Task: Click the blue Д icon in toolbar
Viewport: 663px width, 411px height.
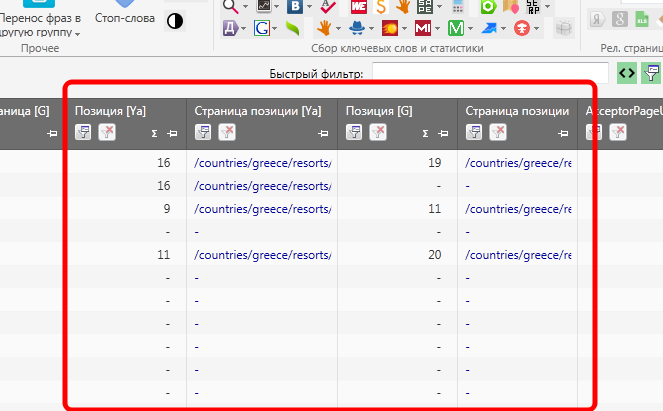Action: click(229, 28)
